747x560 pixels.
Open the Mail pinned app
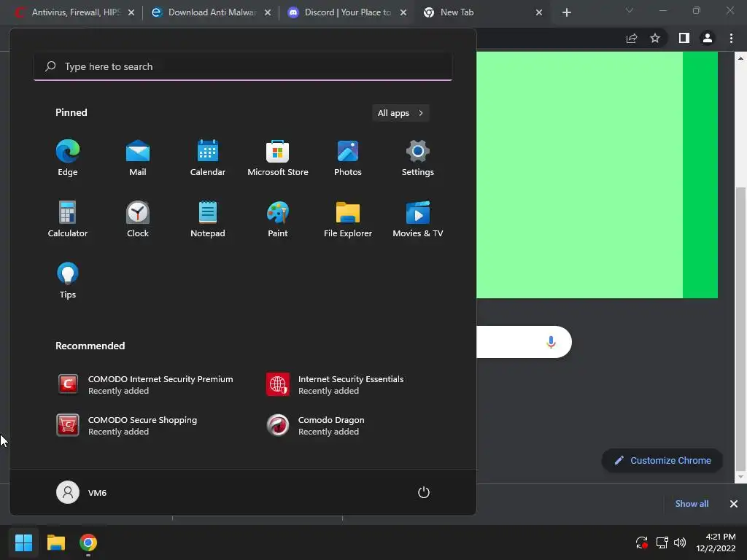tap(138, 158)
